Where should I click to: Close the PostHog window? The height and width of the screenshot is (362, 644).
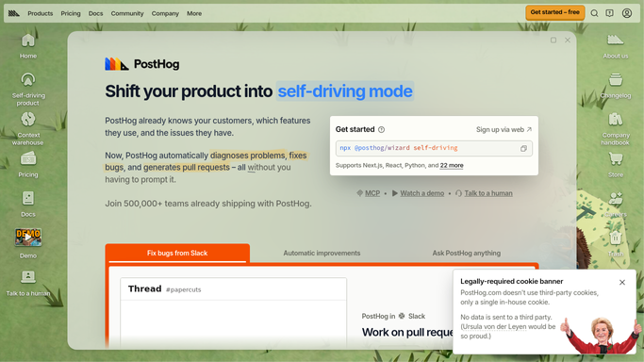(568, 41)
